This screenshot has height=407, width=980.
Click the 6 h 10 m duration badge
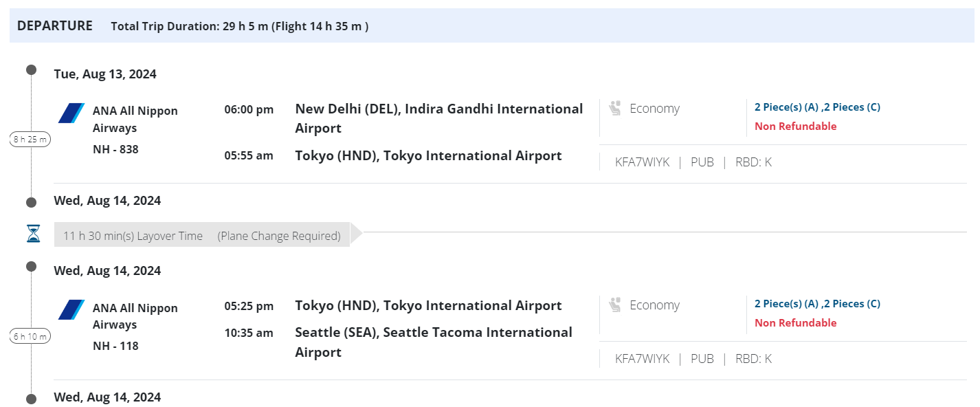click(31, 336)
